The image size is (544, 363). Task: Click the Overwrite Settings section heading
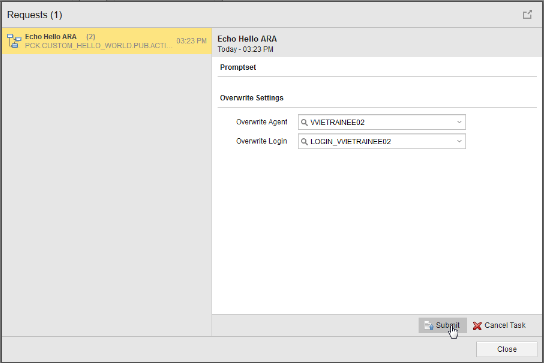coord(252,98)
